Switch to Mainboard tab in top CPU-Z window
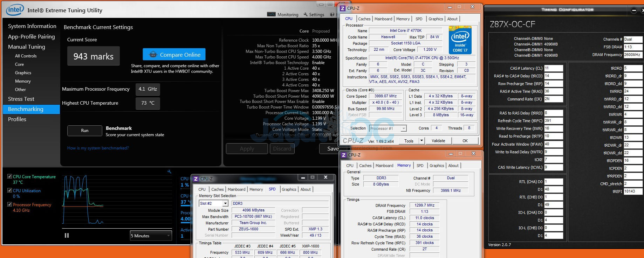 (383, 19)
